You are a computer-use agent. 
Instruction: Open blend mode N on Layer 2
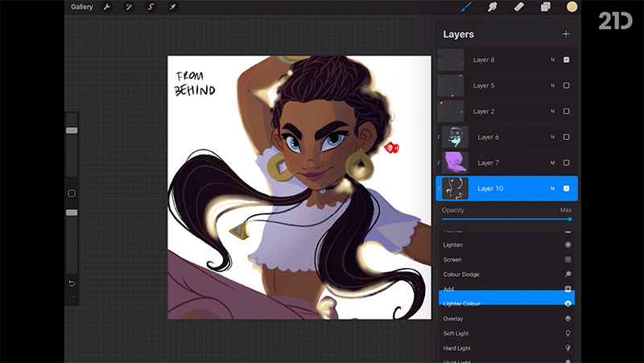tap(553, 111)
